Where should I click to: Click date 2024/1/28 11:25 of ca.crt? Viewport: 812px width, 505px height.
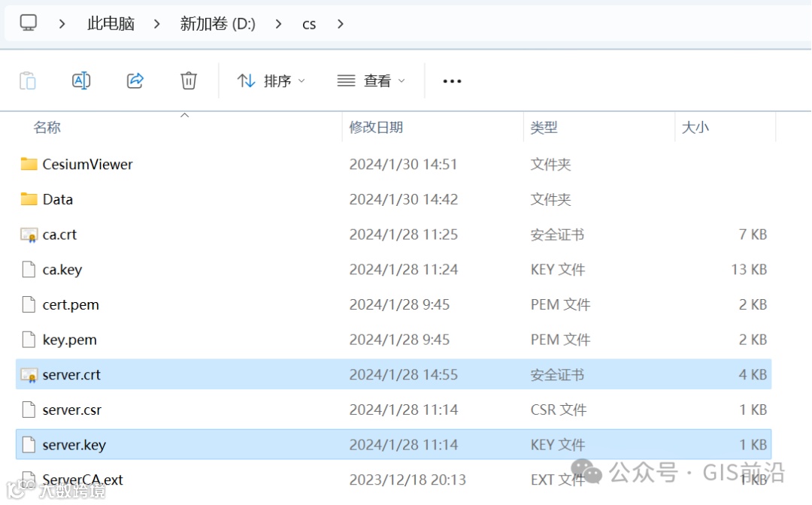pos(404,235)
